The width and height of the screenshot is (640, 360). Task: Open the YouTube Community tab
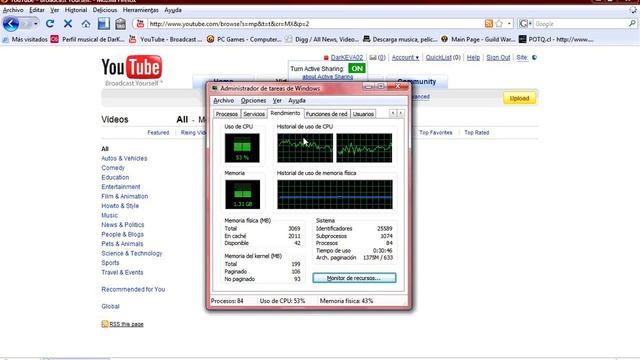click(x=416, y=81)
